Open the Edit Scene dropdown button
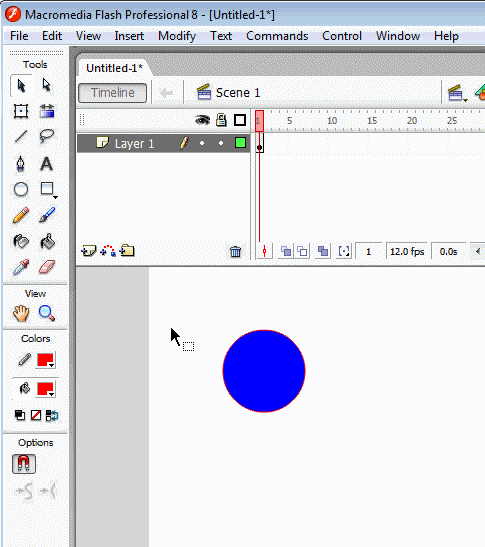The height and width of the screenshot is (547, 485). point(457,93)
